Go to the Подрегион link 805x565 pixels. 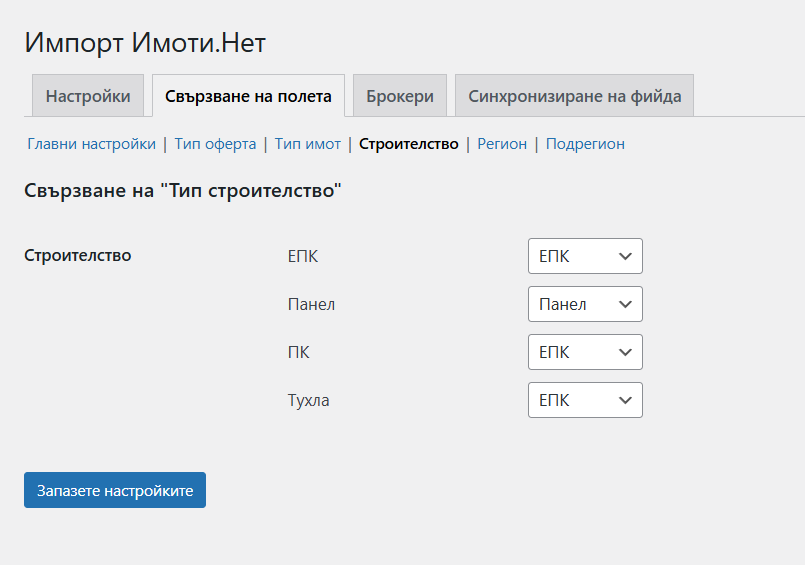585,144
